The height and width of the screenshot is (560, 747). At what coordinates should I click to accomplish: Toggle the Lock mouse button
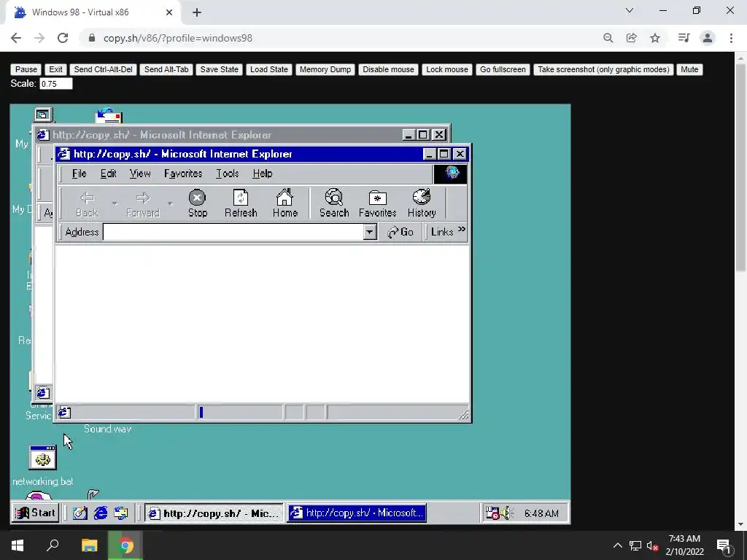point(447,69)
